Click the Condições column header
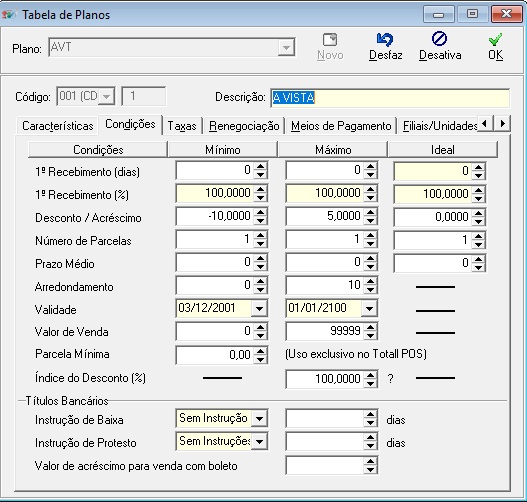Screen dimensions: 527x502 click(x=98, y=150)
